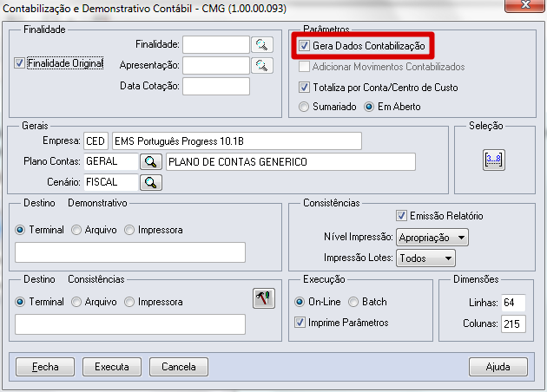The height and width of the screenshot is (392, 547).
Task: Toggle the Emissão Relatório checkbox
Action: click(401, 216)
